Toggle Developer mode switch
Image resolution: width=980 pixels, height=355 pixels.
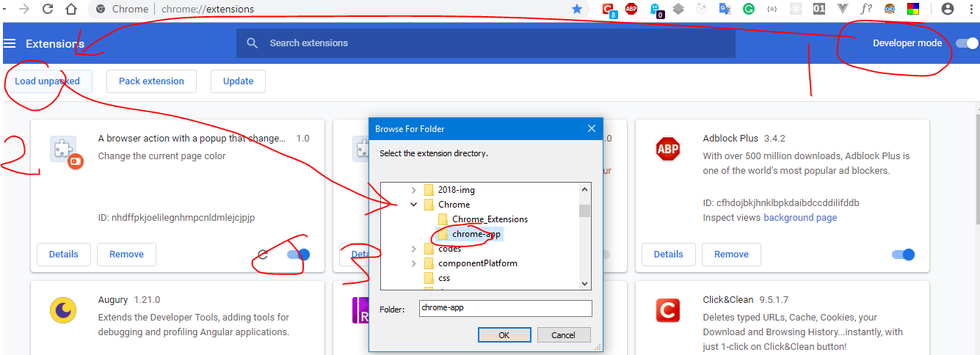click(x=966, y=43)
